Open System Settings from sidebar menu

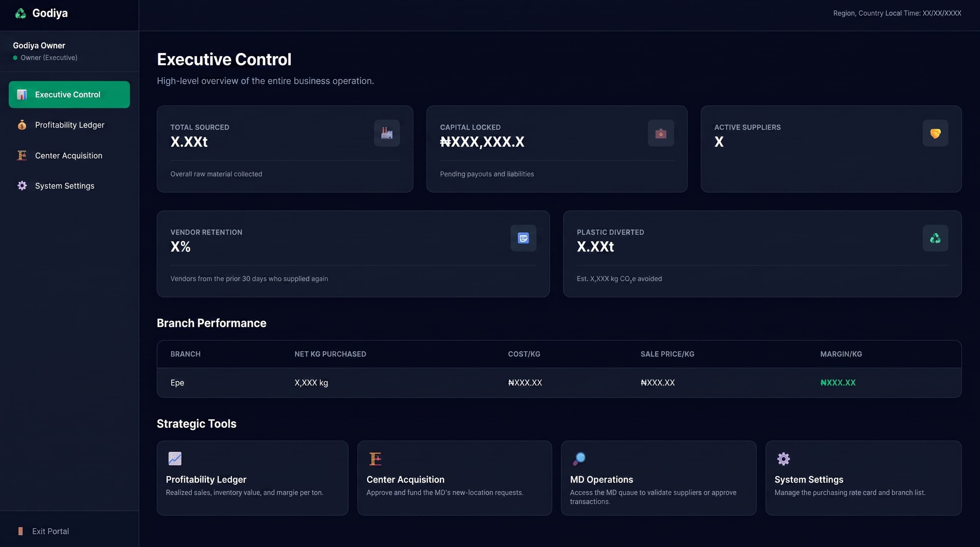click(x=69, y=186)
